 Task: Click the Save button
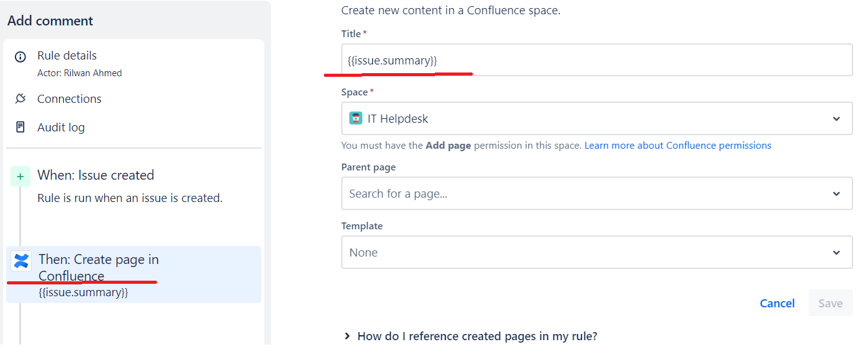830,303
